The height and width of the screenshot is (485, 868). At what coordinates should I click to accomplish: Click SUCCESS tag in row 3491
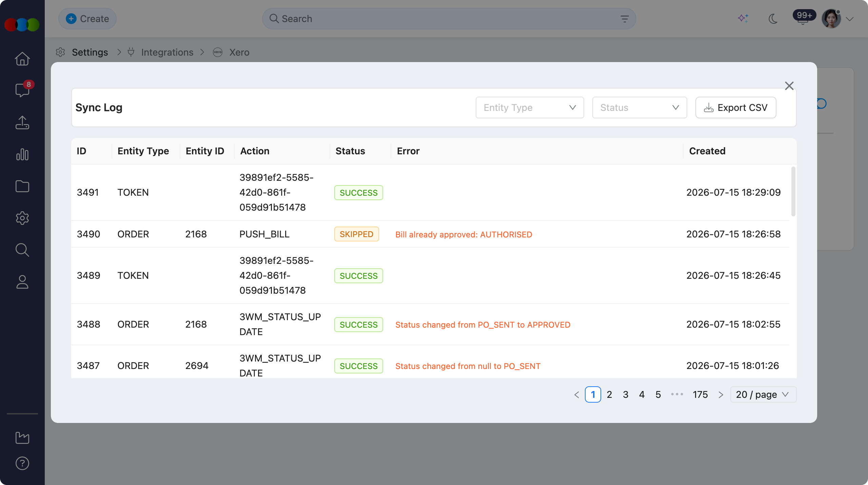(x=359, y=193)
